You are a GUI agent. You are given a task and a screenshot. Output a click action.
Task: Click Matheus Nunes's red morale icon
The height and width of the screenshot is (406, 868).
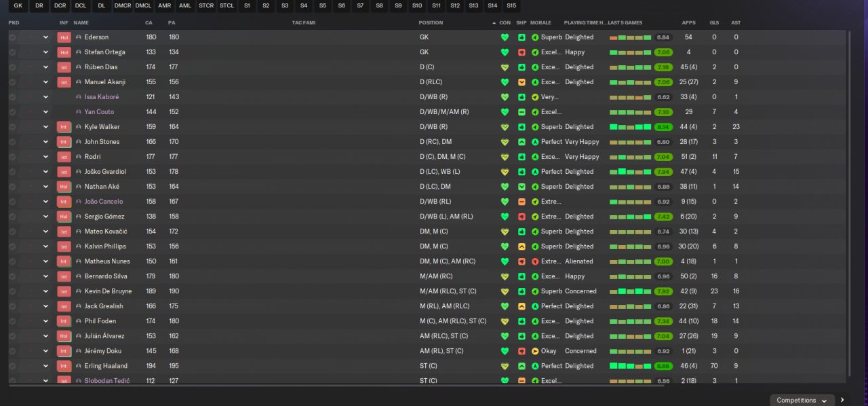[x=535, y=261]
